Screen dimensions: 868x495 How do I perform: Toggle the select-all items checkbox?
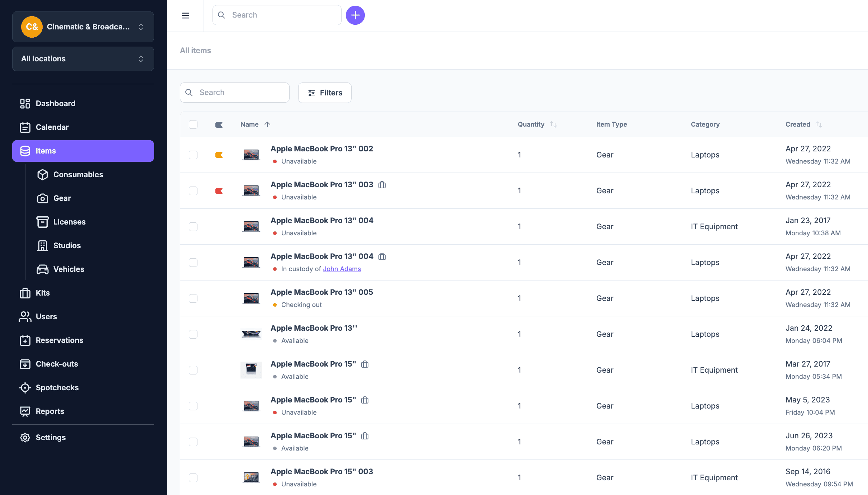click(x=193, y=124)
